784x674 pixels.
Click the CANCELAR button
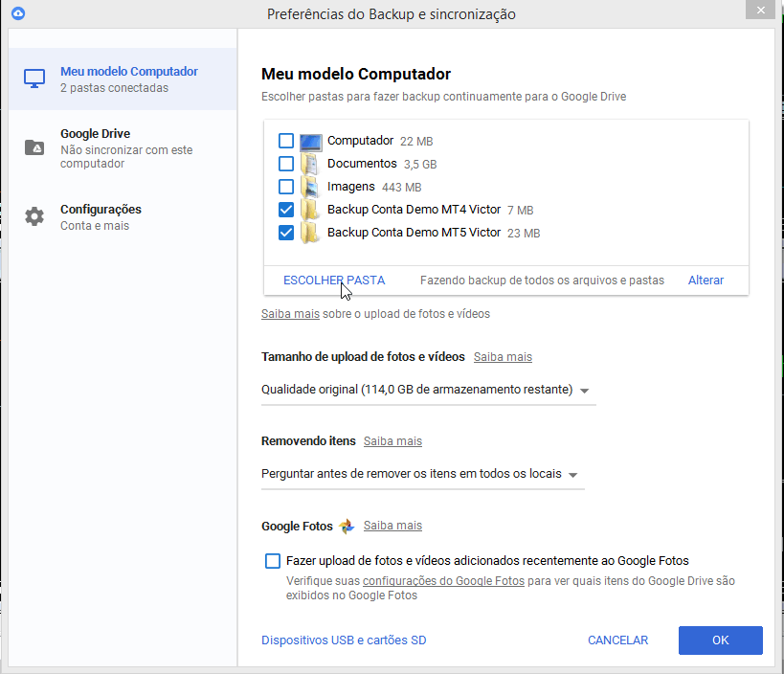click(617, 640)
